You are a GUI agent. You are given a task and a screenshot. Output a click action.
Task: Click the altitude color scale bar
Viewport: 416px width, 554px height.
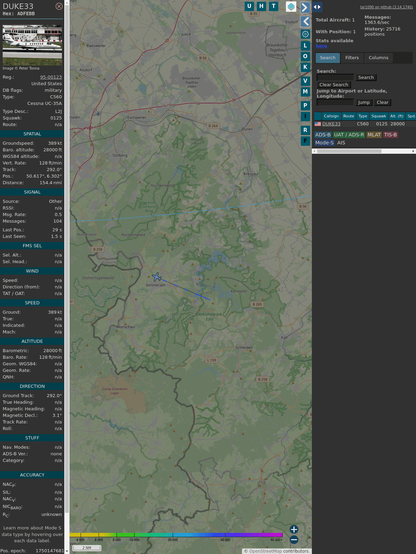(176, 535)
